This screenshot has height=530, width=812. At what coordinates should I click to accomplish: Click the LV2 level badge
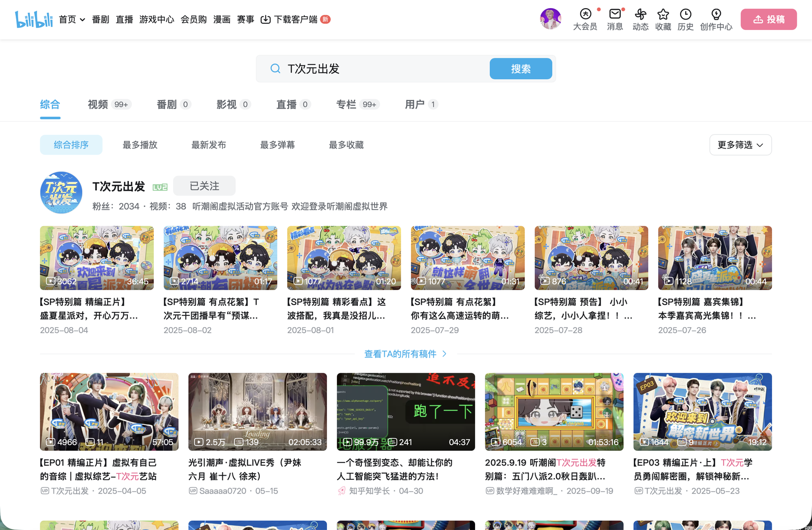point(160,187)
